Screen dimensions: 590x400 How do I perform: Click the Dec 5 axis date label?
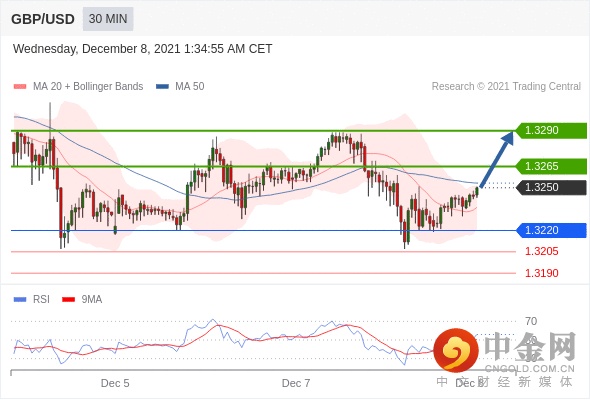pos(115,383)
